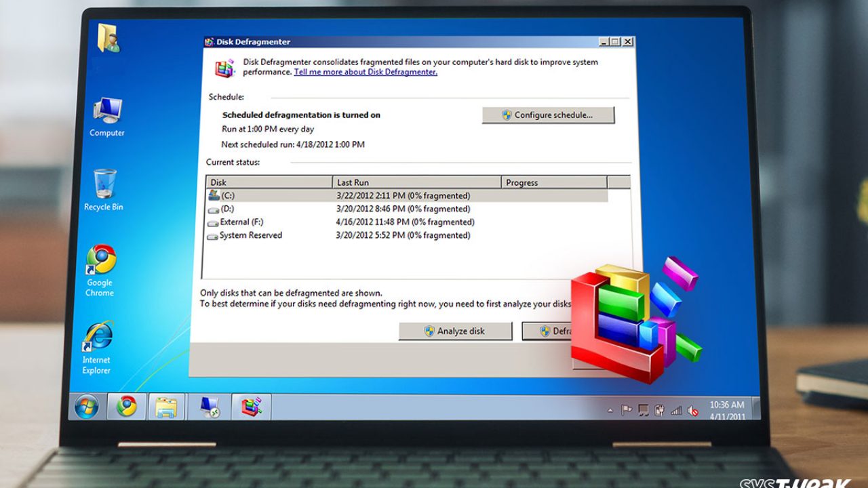This screenshot has width=868, height=488.
Task: Click the Analyze disk button
Action: (x=455, y=331)
